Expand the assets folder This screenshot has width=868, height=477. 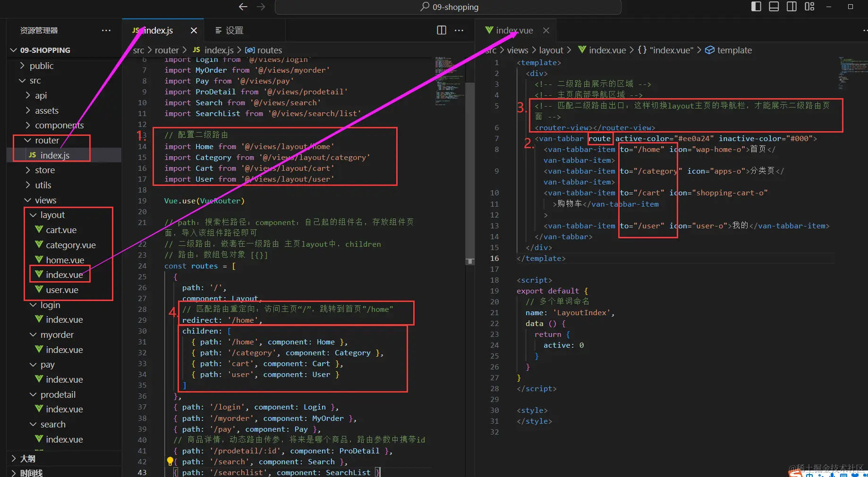[x=47, y=110]
